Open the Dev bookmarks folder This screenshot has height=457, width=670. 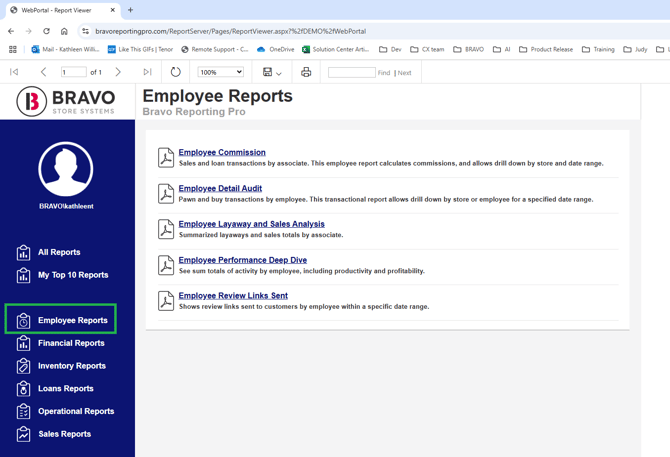(391, 50)
